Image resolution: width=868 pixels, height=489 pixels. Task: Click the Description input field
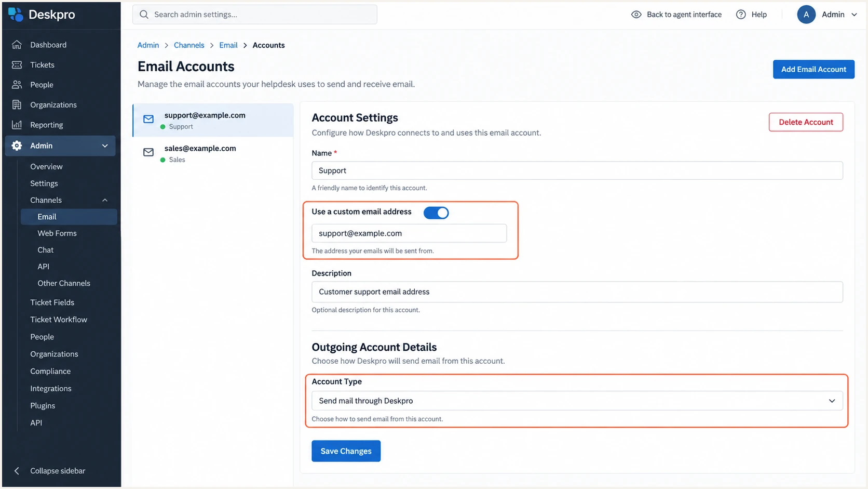[577, 292]
